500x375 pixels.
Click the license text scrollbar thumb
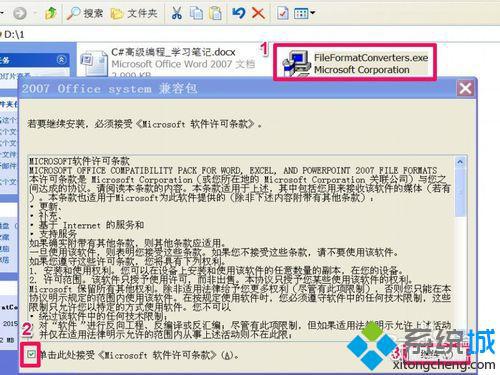coord(460,191)
